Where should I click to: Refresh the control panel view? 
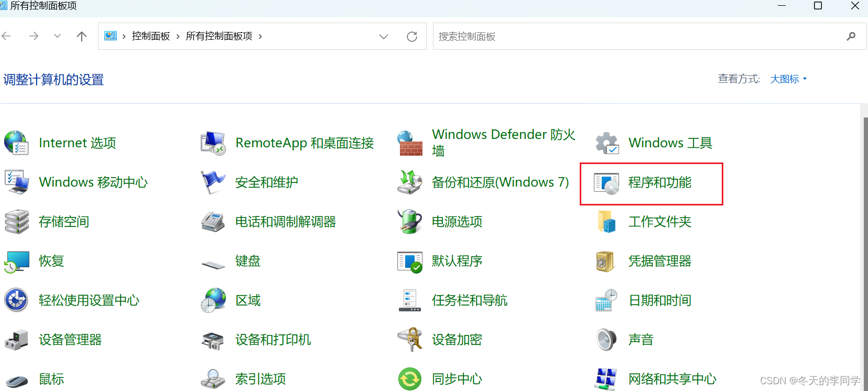(412, 37)
